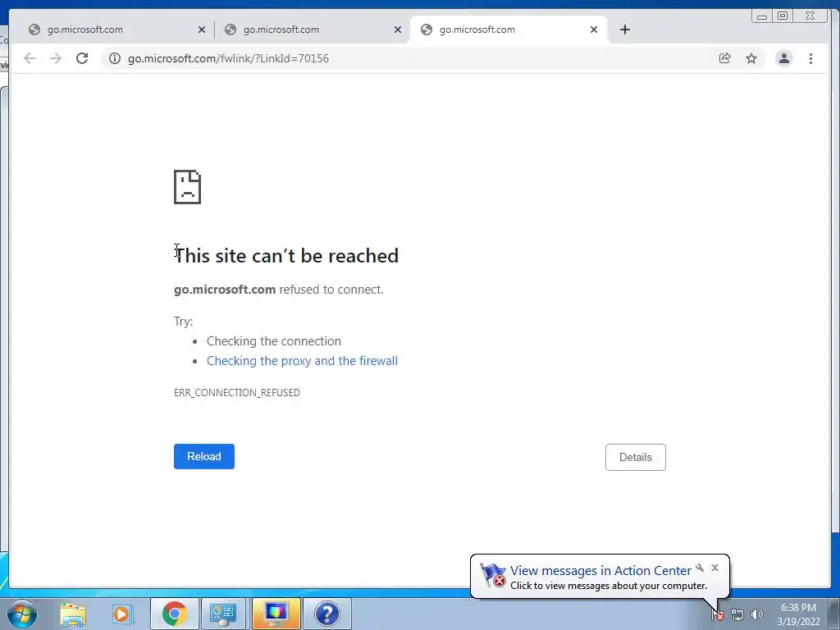Open volume speaker tray icon
The width and height of the screenshot is (840, 630).
point(757,615)
